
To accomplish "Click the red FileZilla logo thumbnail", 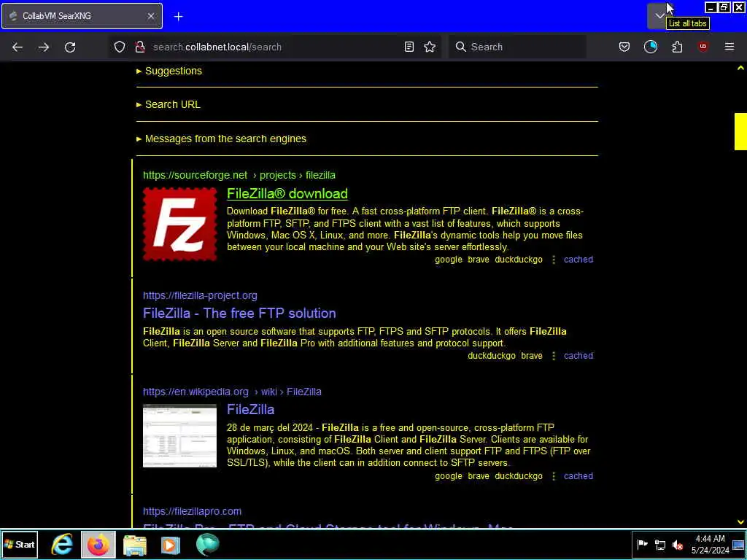I will (x=180, y=224).
